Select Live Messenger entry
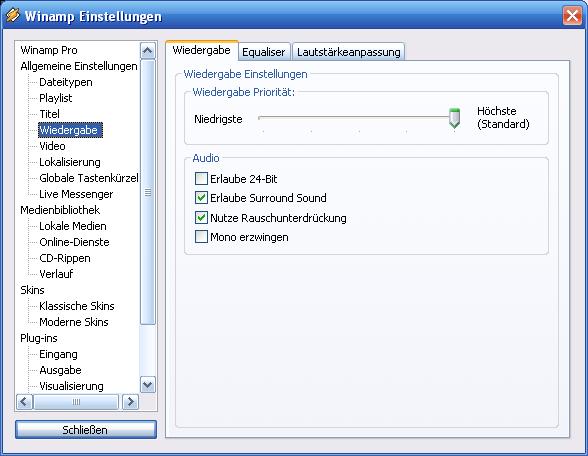The width and height of the screenshot is (588, 456). point(76,194)
